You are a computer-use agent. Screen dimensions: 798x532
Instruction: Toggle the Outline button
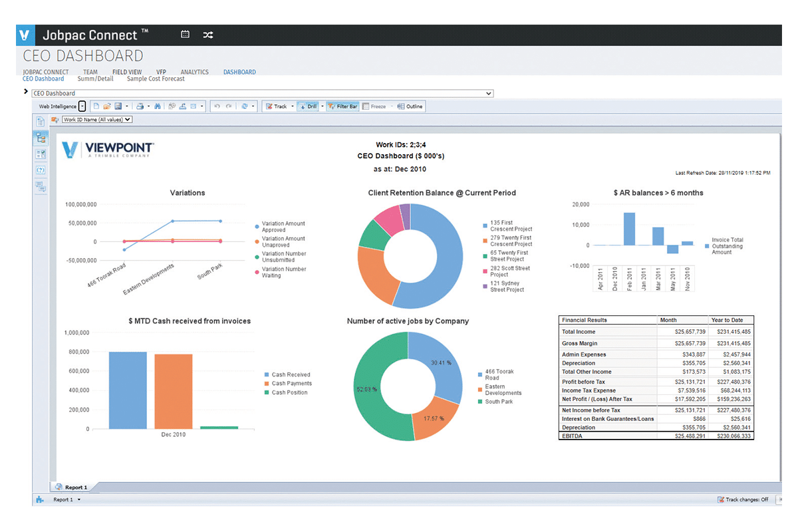pos(410,106)
